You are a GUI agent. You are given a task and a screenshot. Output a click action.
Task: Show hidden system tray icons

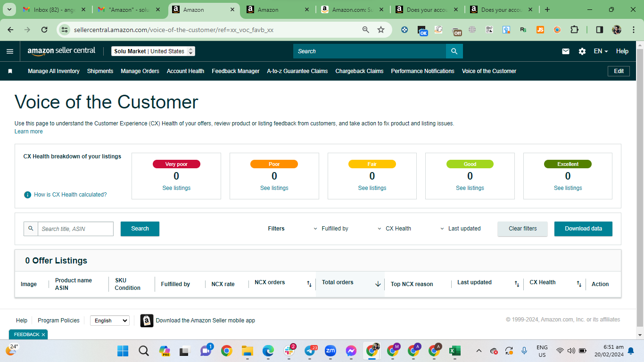pyautogui.click(x=479, y=351)
